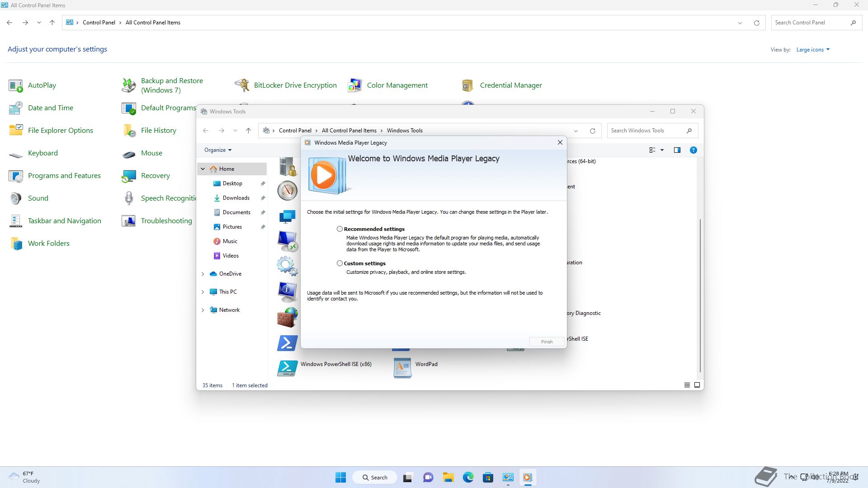Open Credential Manager icon

click(467, 85)
